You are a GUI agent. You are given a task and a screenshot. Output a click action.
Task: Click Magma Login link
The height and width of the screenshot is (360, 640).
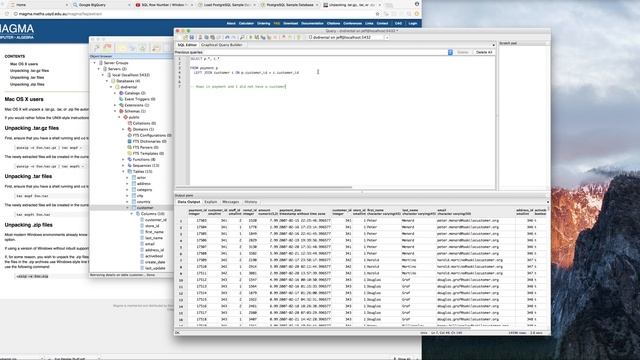click(x=413, y=24)
